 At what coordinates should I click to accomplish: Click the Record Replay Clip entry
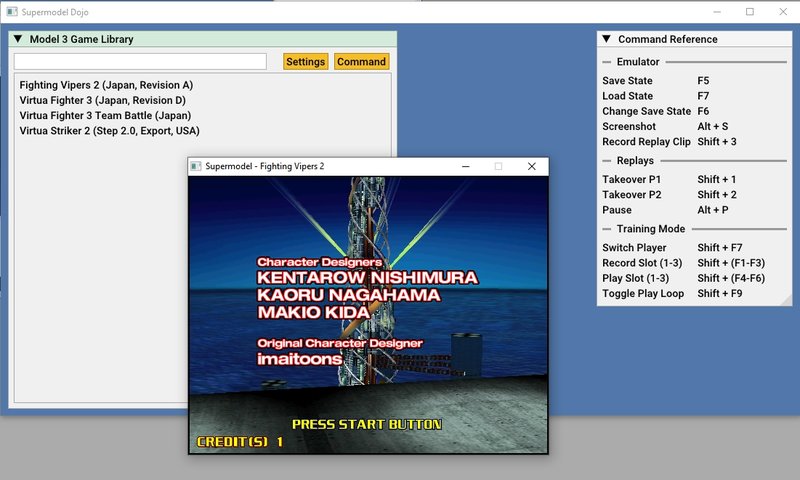pyautogui.click(x=646, y=142)
